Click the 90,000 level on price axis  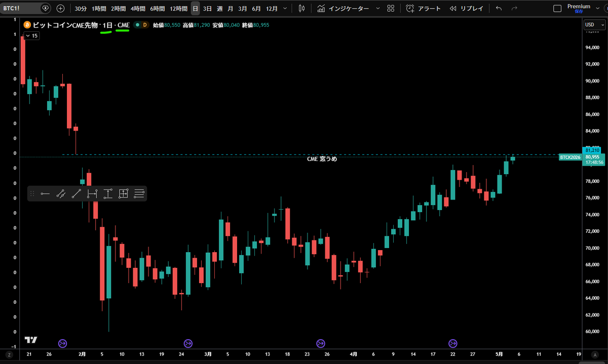click(x=592, y=81)
